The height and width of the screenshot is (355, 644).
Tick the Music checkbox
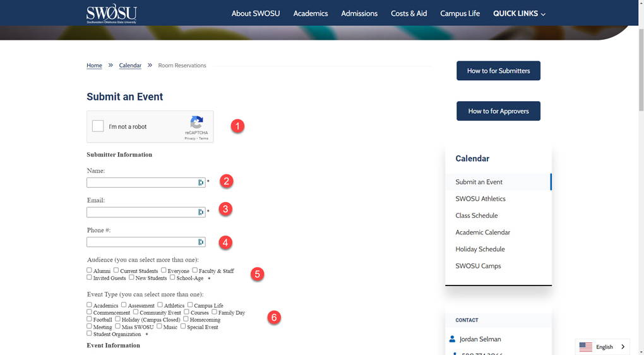[159, 326]
